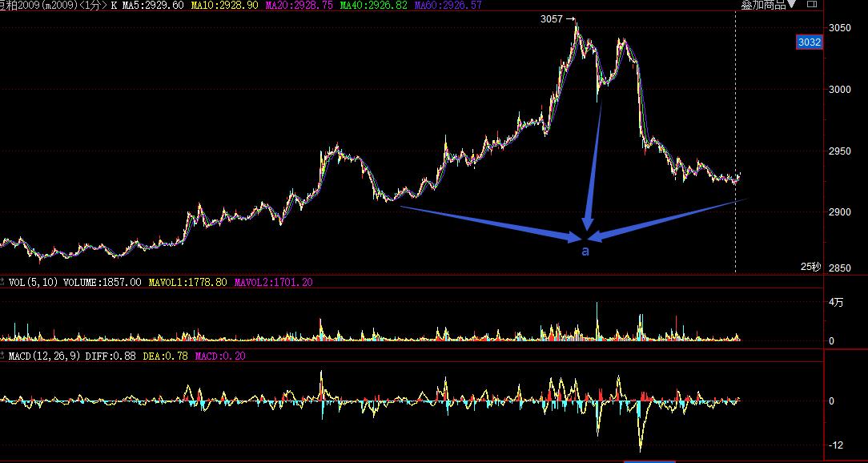Click the pin icon beside MACD(12,26,9)

(3, 356)
